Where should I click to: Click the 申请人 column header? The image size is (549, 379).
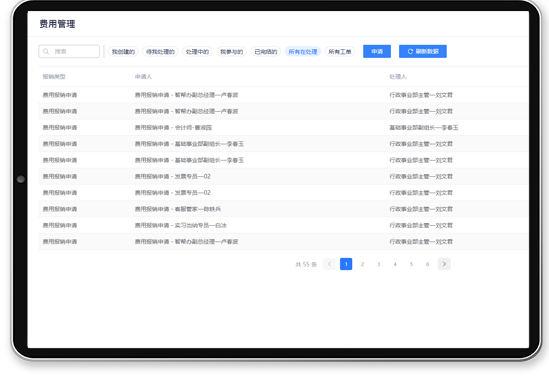coord(143,76)
